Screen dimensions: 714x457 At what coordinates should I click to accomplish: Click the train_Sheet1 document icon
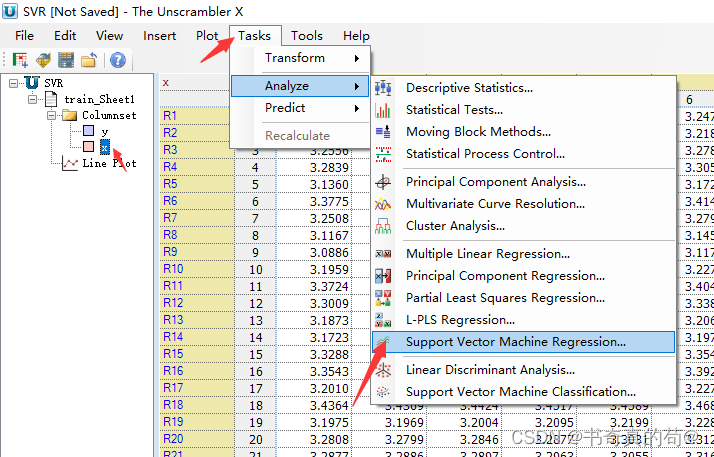click(x=51, y=99)
